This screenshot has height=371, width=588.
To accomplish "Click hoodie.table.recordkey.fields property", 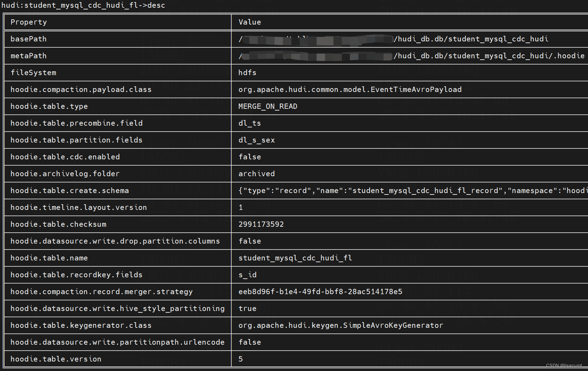I will [76, 275].
